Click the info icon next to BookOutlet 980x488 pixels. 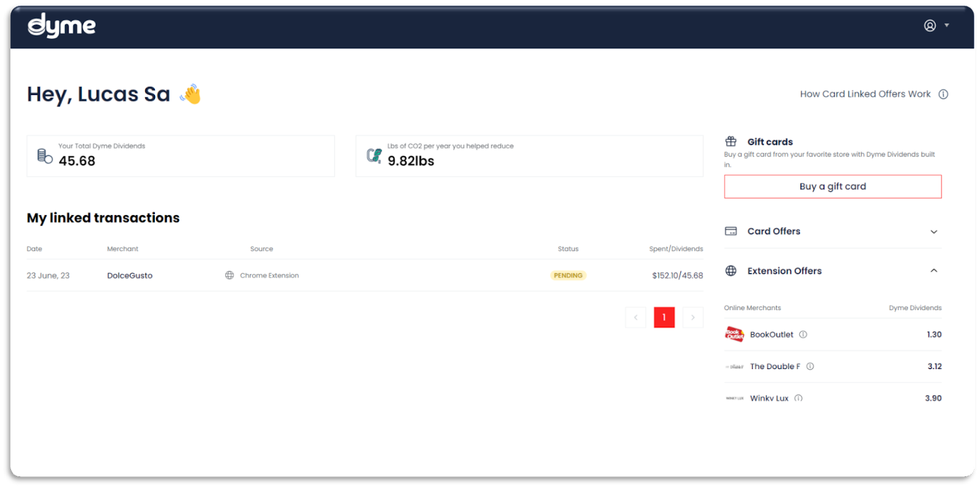click(x=803, y=335)
